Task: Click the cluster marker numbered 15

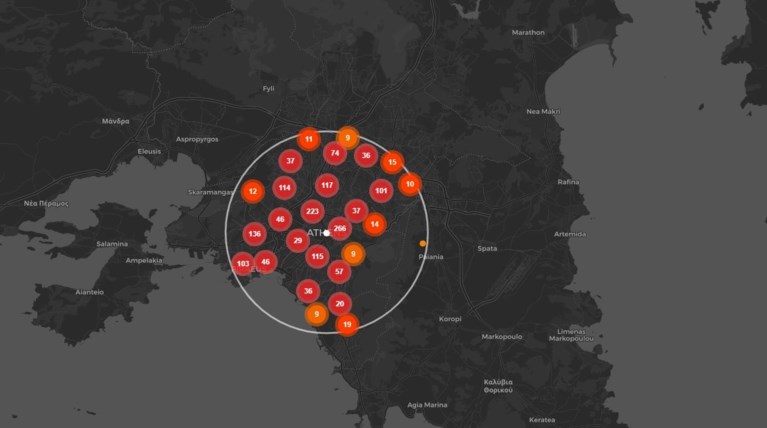Action: tap(392, 162)
